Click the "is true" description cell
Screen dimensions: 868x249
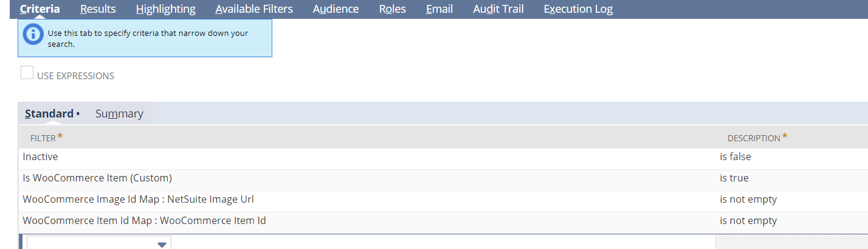734,178
